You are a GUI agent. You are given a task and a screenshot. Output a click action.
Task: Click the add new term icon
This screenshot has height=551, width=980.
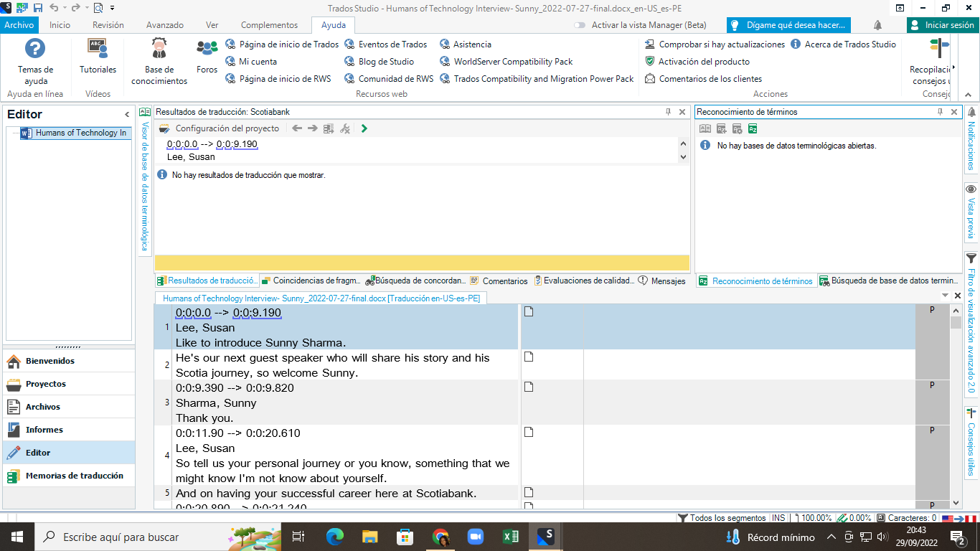tap(721, 129)
